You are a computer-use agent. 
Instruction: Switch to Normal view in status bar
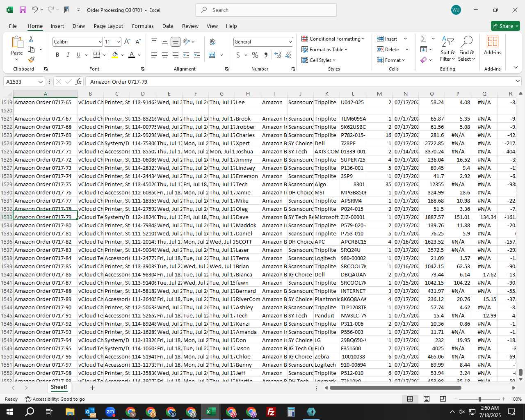pos(410,399)
